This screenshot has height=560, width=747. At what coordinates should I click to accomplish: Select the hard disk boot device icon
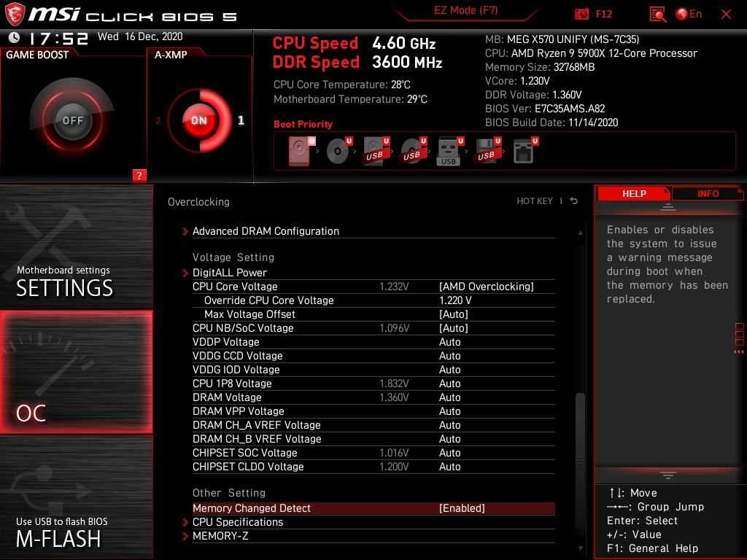tap(301, 151)
